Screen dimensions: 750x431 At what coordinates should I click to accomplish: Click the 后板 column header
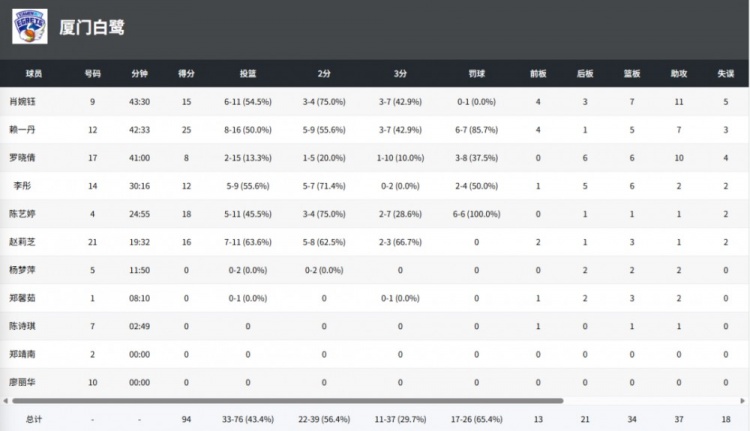click(x=585, y=74)
